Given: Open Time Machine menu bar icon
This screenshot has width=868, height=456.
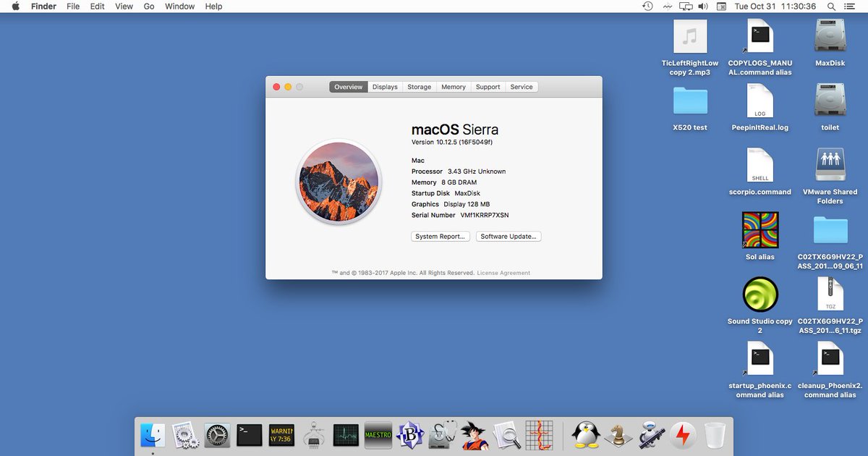Looking at the screenshot, I should pyautogui.click(x=647, y=7).
